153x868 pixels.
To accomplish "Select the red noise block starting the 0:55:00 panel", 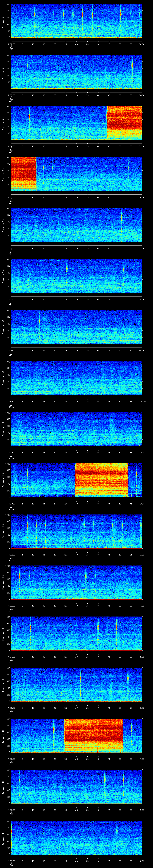I will pyautogui.click(x=24, y=173).
